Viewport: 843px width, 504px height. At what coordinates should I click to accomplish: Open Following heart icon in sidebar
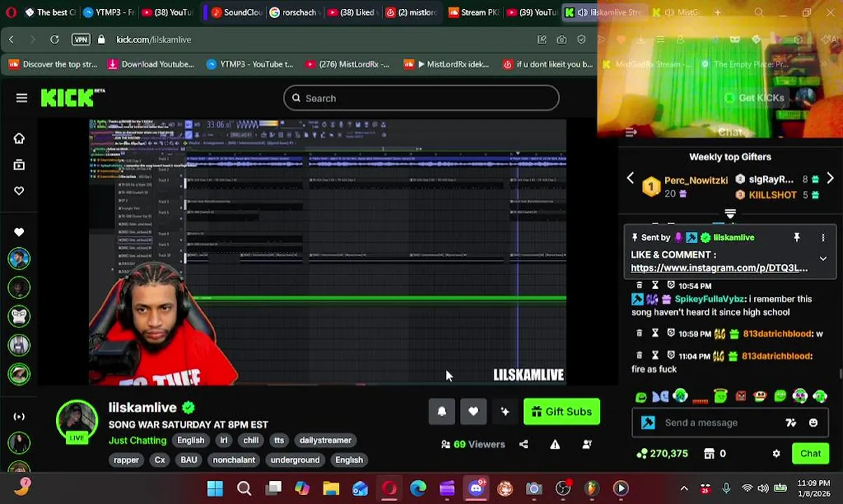19,190
